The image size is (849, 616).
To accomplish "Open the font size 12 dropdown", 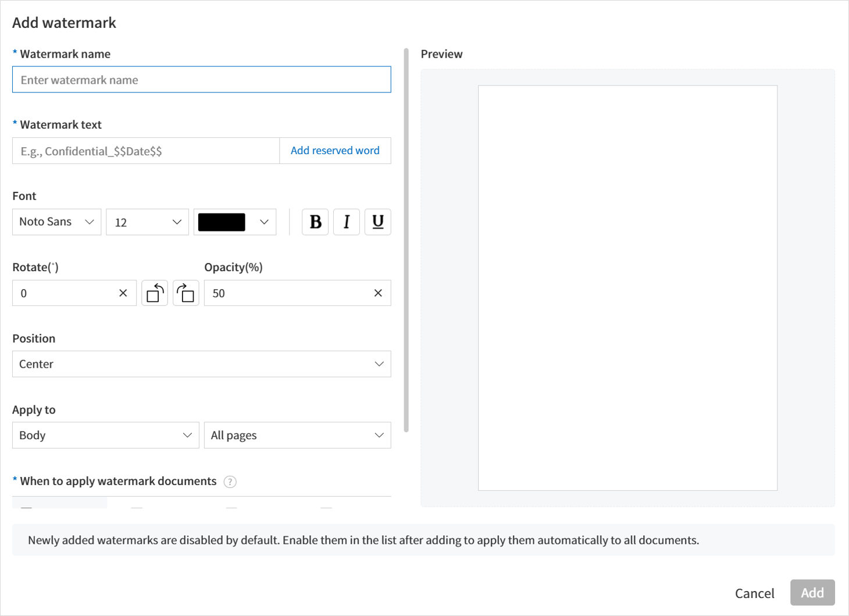I will pyautogui.click(x=148, y=222).
